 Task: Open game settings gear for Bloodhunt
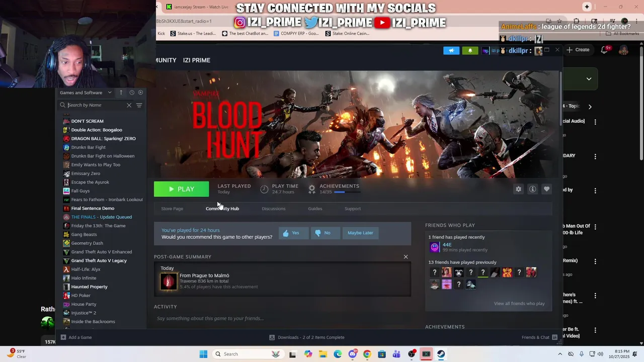click(x=518, y=189)
